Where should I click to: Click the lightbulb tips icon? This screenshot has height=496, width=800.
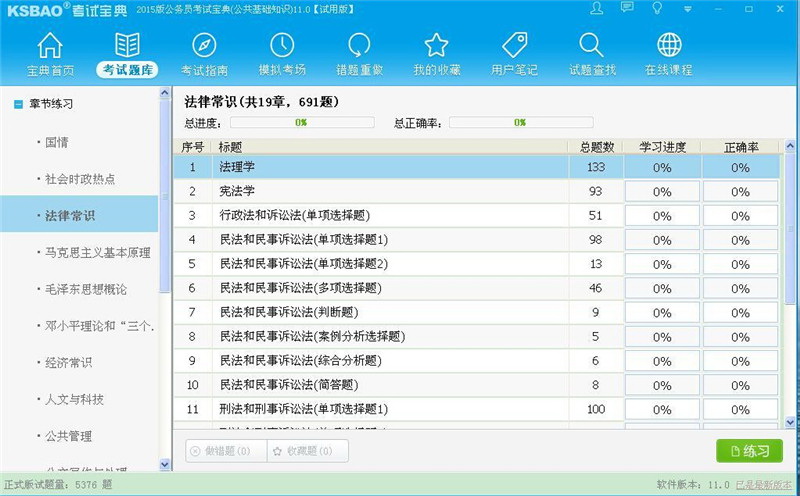click(x=657, y=8)
